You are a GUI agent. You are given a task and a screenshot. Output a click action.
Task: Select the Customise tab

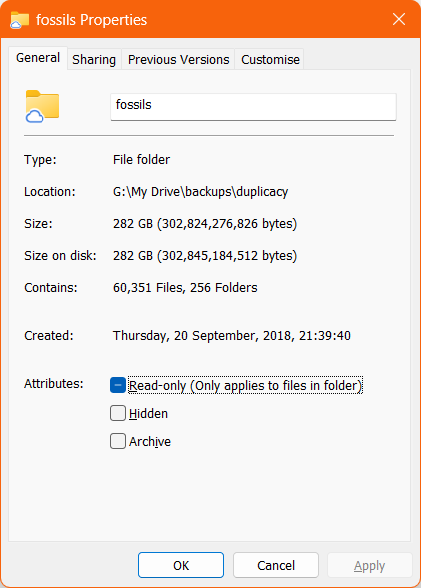point(270,60)
